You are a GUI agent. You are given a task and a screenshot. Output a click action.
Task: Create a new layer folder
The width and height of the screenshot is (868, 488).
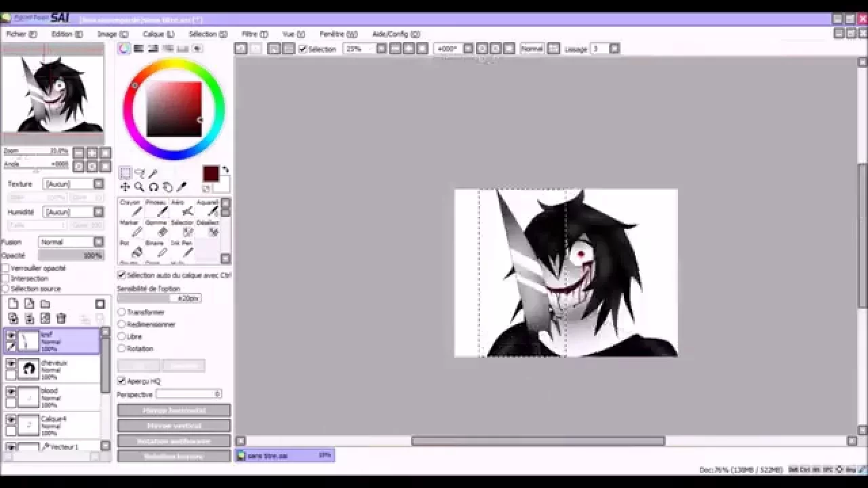45,304
